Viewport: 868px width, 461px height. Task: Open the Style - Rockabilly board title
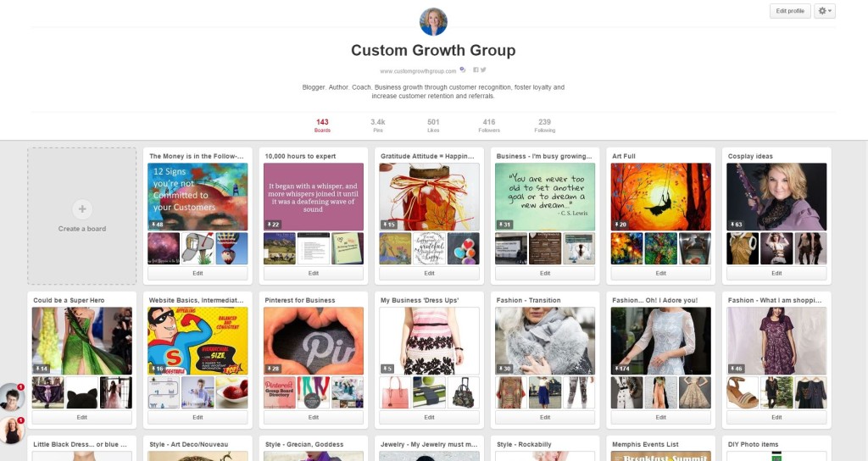tap(524, 444)
